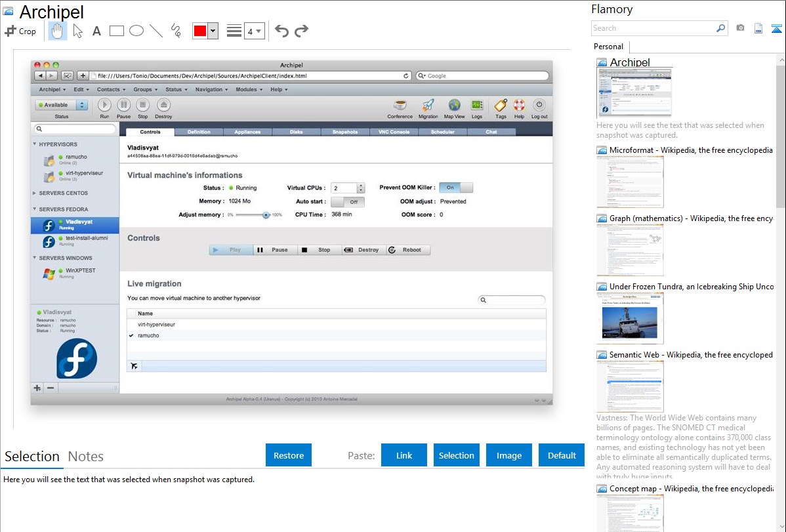Image resolution: width=786 pixels, height=532 pixels.
Task: Choose the freehand scribble tool
Action: pyautogui.click(x=176, y=31)
